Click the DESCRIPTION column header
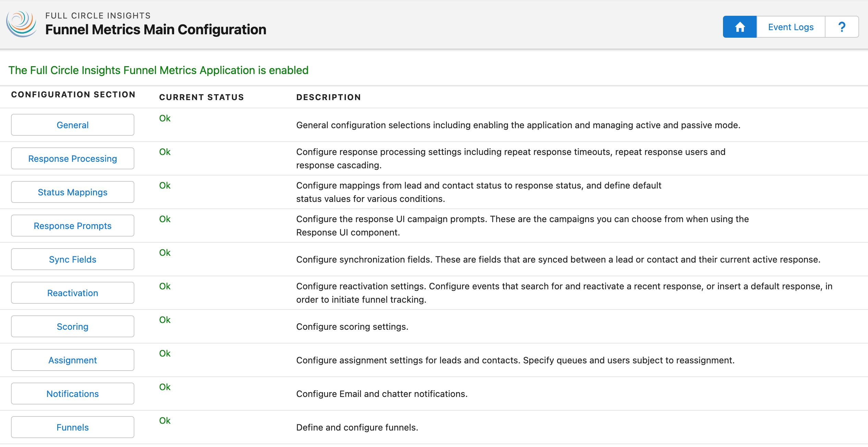 (328, 97)
